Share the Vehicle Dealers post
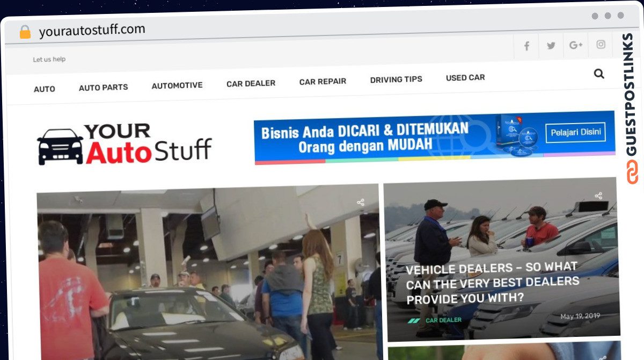 (598, 196)
